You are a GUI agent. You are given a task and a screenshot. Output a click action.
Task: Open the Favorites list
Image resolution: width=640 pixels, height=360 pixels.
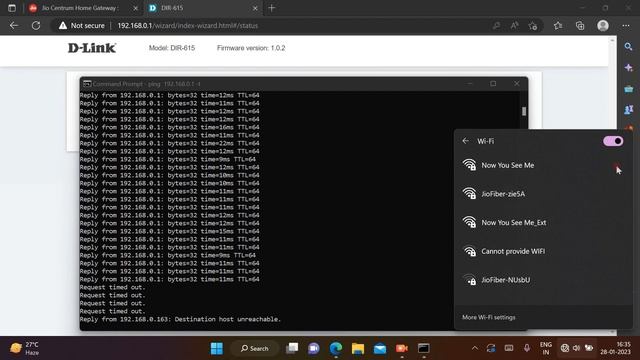click(x=558, y=26)
